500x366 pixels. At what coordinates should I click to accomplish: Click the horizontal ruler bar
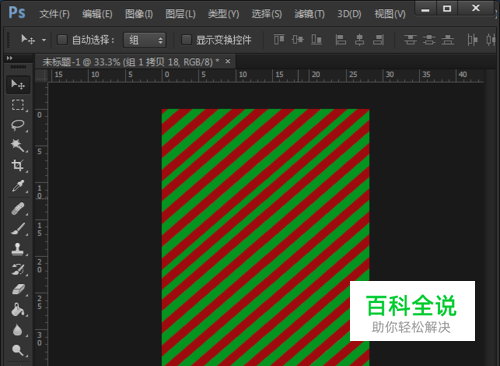(266, 75)
